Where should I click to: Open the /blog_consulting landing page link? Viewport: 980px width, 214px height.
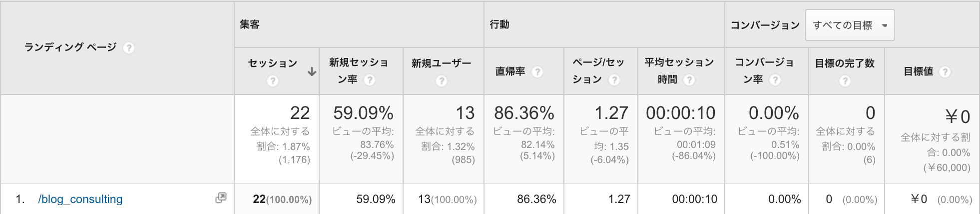pyautogui.click(x=80, y=199)
